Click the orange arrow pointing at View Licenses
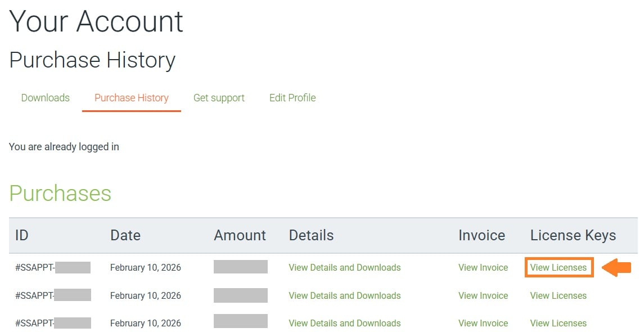 tap(616, 268)
